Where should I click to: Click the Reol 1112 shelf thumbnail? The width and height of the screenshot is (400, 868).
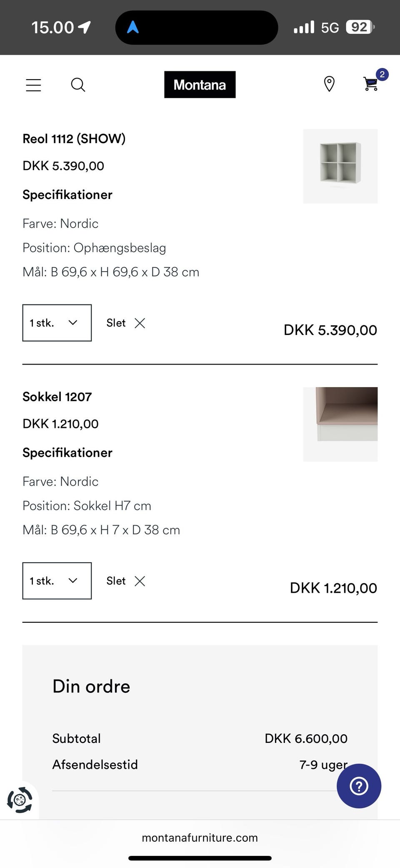pyautogui.click(x=340, y=166)
